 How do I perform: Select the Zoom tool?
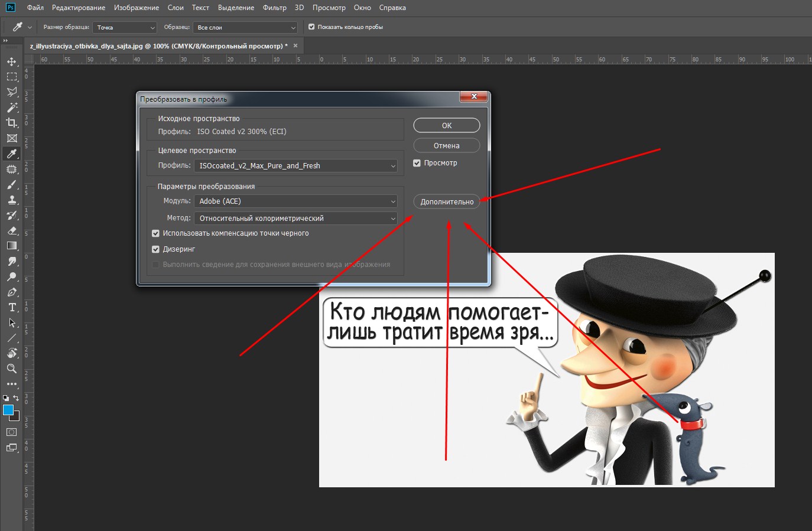tap(12, 369)
